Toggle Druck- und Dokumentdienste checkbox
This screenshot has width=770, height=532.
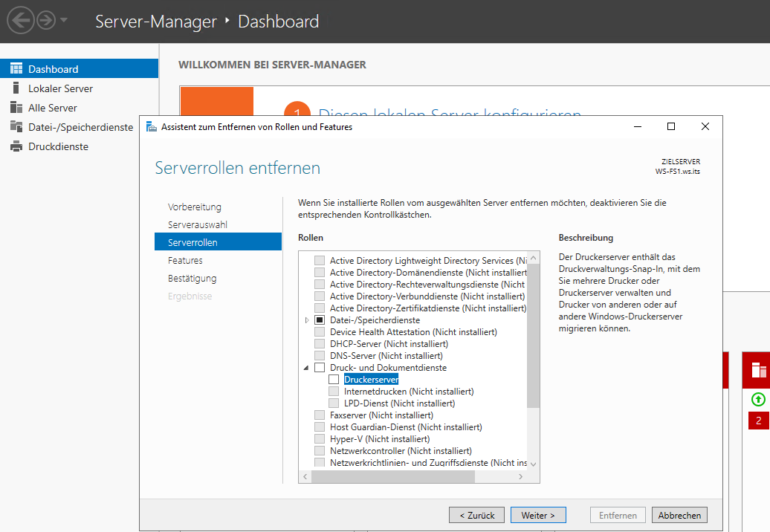click(x=319, y=367)
